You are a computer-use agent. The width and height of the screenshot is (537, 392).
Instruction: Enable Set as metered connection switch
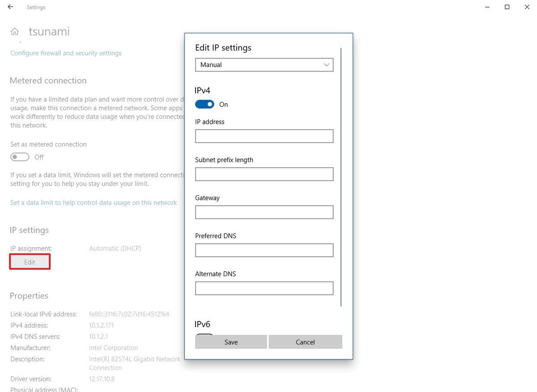[20, 157]
